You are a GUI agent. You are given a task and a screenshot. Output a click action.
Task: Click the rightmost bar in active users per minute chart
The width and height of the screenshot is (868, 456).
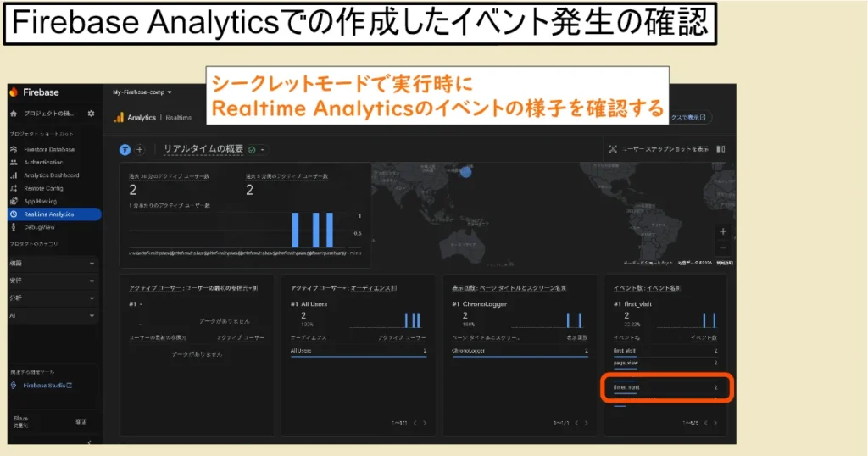pyautogui.click(x=330, y=231)
